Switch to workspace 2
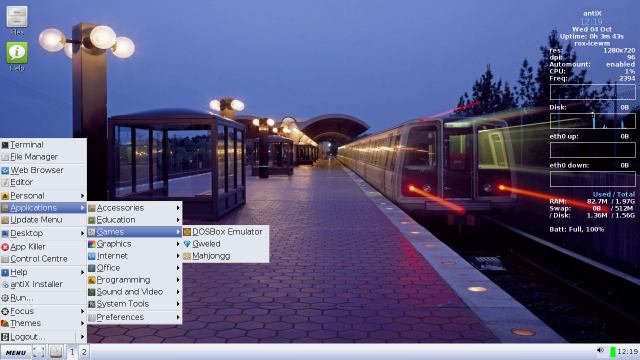This screenshot has height=360, width=640. click(84, 352)
